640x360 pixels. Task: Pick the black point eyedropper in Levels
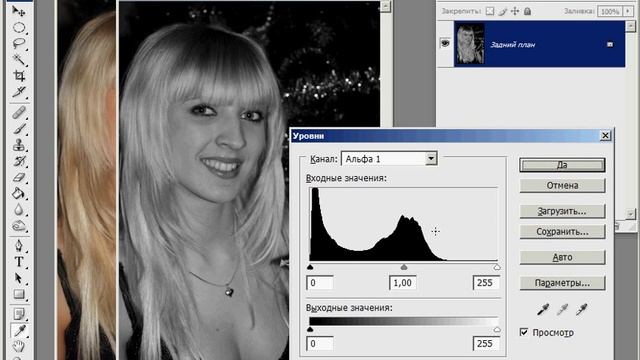(543, 310)
